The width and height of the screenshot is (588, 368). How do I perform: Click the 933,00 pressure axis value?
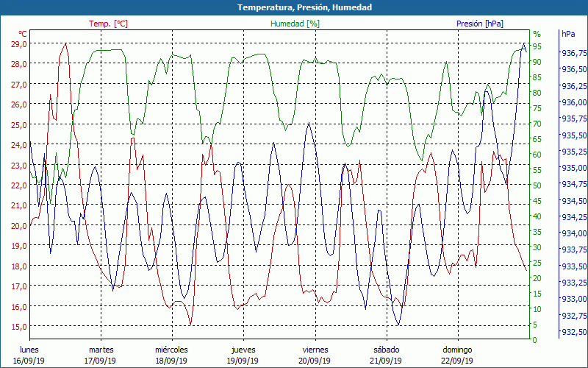(x=574, y=300)
